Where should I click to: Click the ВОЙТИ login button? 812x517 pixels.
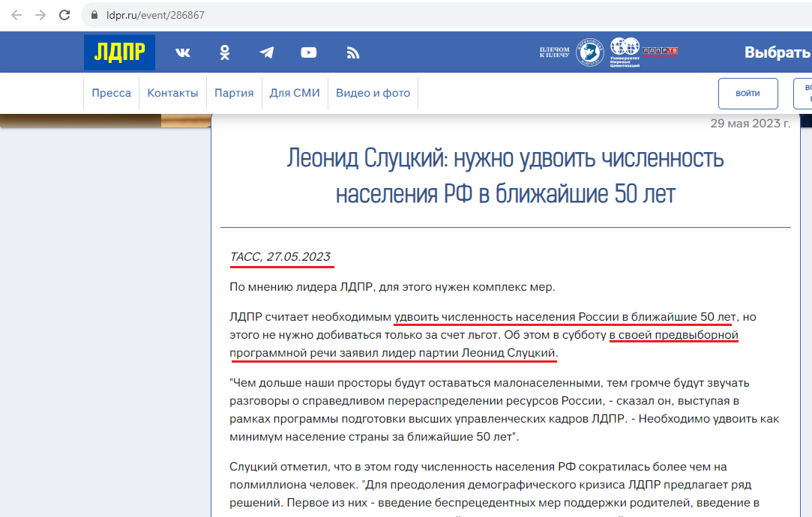(748, 94)
